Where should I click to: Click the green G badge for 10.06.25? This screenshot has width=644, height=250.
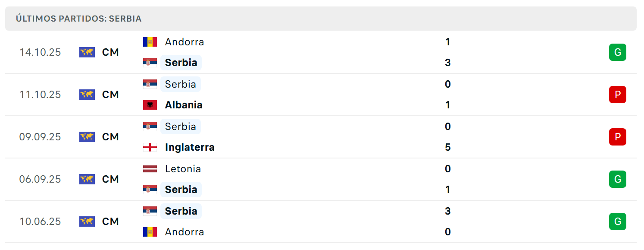coord(617,222)
